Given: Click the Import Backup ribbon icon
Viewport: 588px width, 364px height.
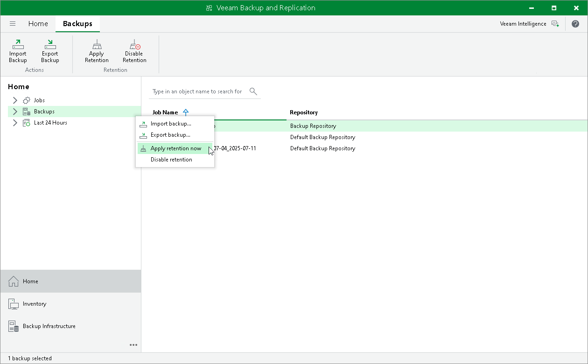Looking at the screenshot, I should tap(18, 45).
